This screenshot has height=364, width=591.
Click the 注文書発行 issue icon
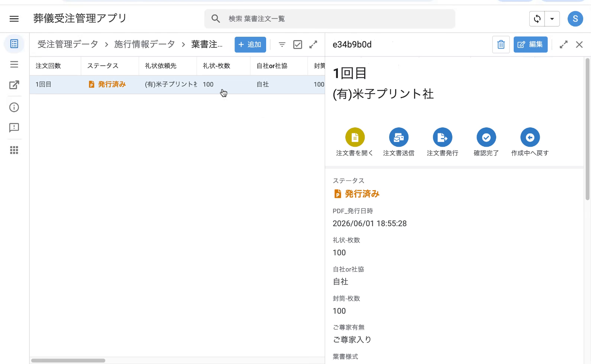coord(443,137)
